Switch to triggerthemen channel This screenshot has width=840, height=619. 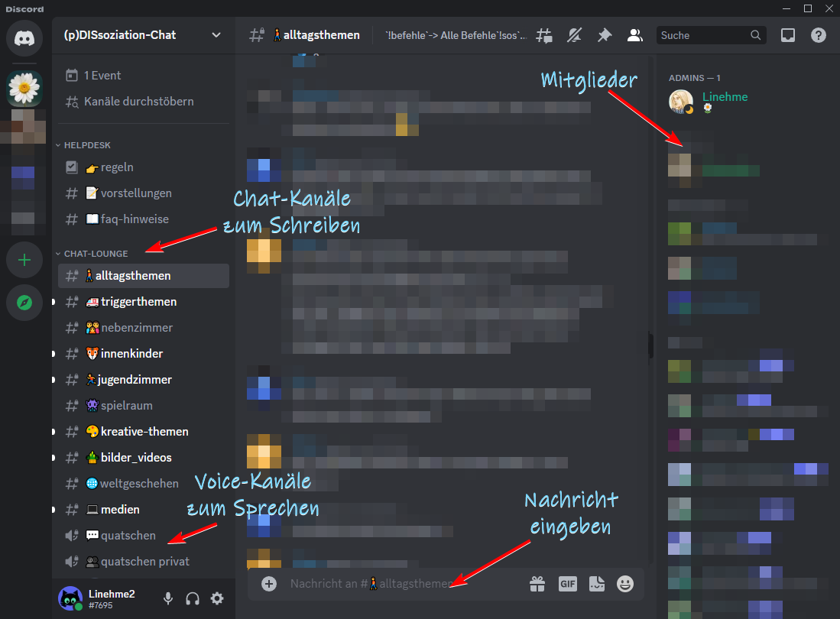144,302
